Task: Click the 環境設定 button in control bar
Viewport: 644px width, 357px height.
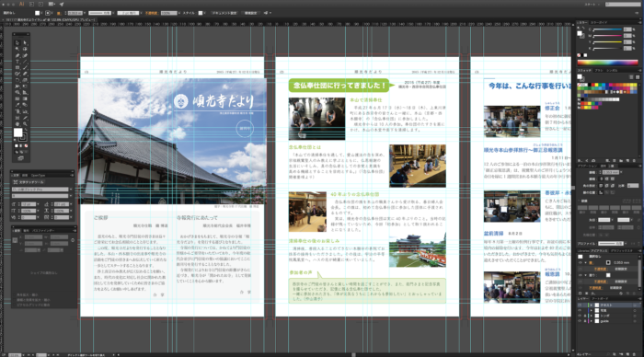Action: pyautogui.click(x=250, y=13)
